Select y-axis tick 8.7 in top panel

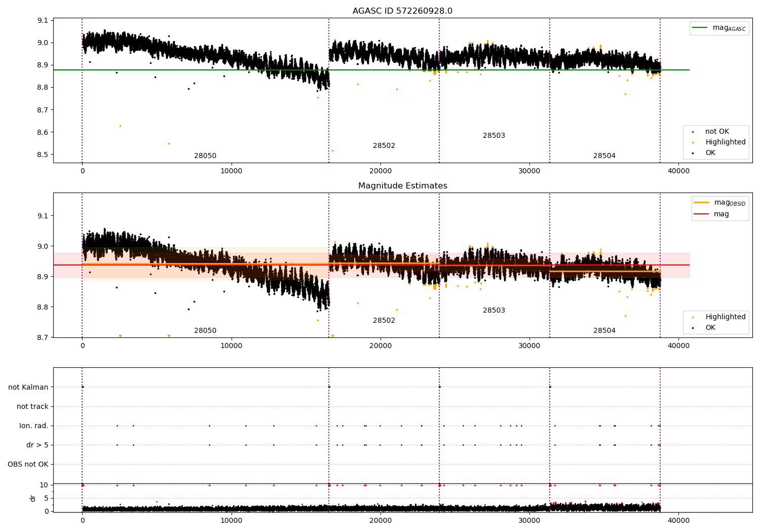tap(43, 110)
